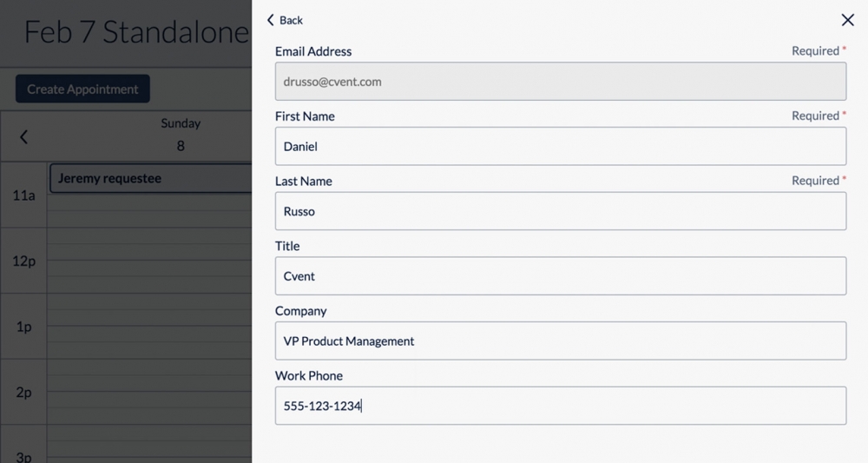Click the 3p time label

click(x=24, y=456)
